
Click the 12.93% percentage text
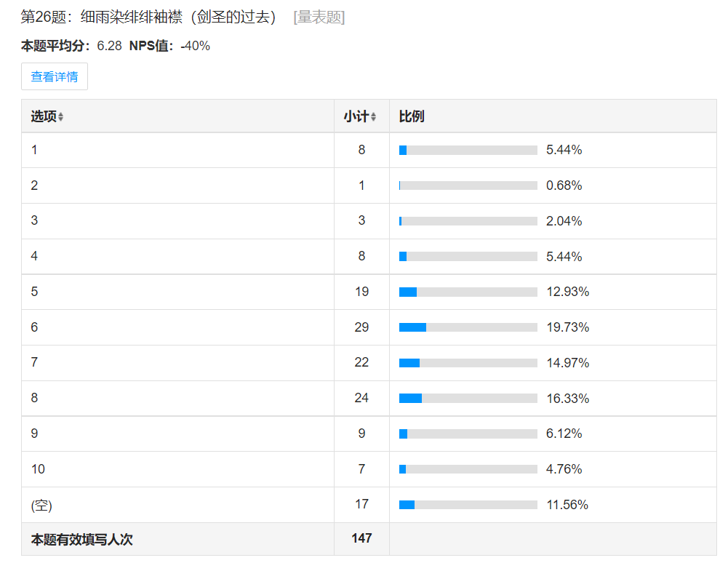tap(567, 292)
